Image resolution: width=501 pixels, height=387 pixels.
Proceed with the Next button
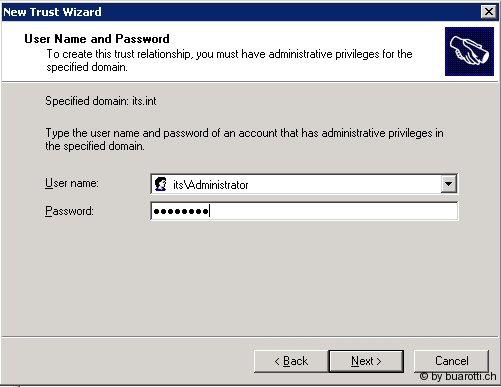click(366, 361)
